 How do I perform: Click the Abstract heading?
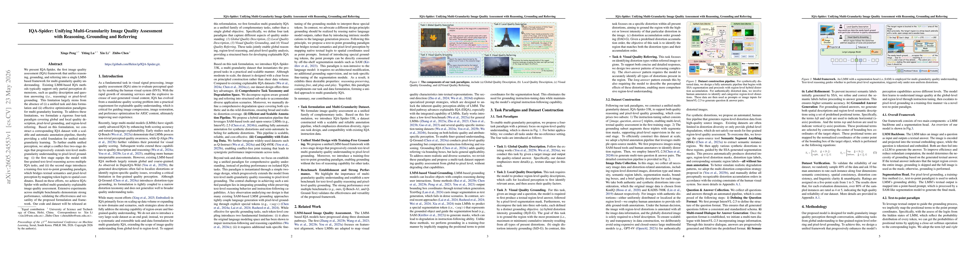55,64
